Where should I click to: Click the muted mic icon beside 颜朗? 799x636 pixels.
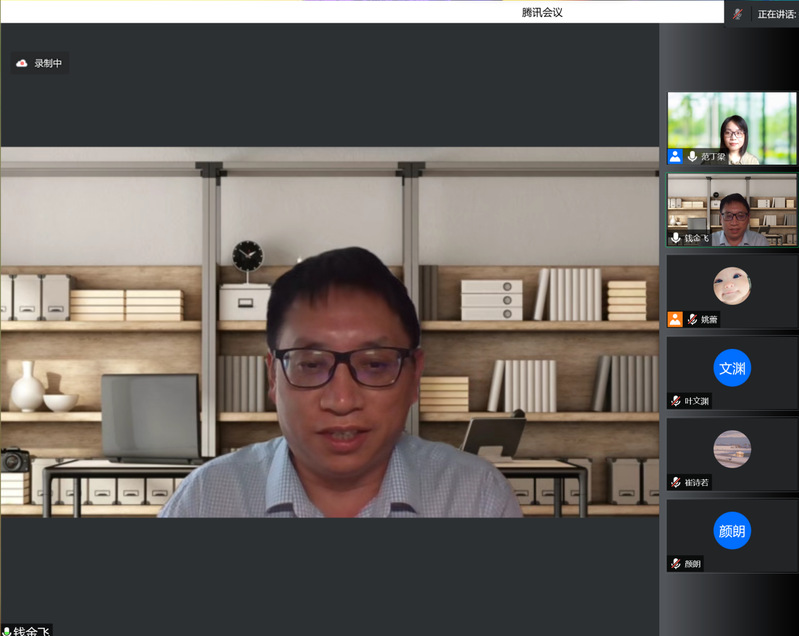pyautogui.click(x=676, y=563)
